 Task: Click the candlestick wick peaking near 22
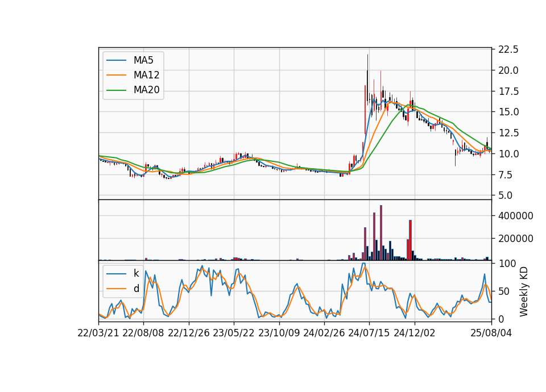click(367, 80)
